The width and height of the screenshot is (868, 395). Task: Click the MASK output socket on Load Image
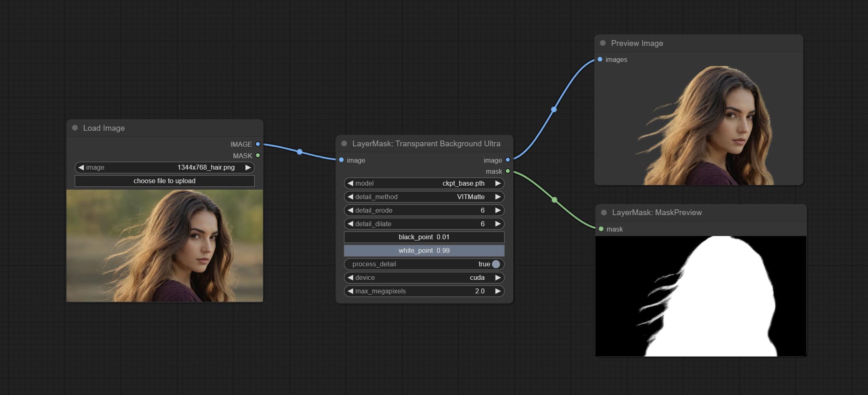[x=258, y=155]
